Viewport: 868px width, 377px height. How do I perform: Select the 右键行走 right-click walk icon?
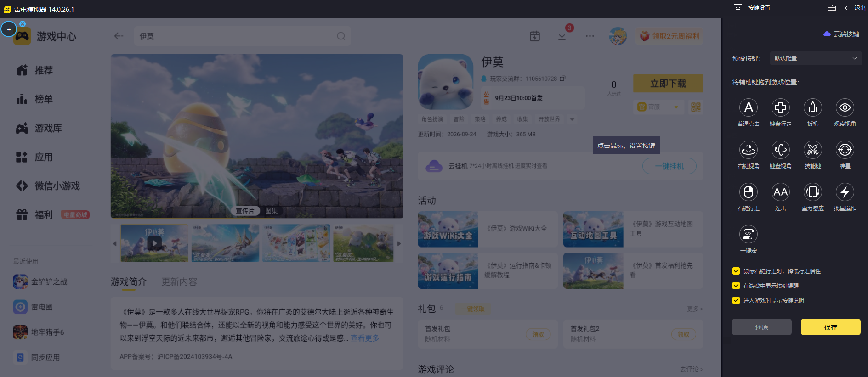click(x=748, y=192)
